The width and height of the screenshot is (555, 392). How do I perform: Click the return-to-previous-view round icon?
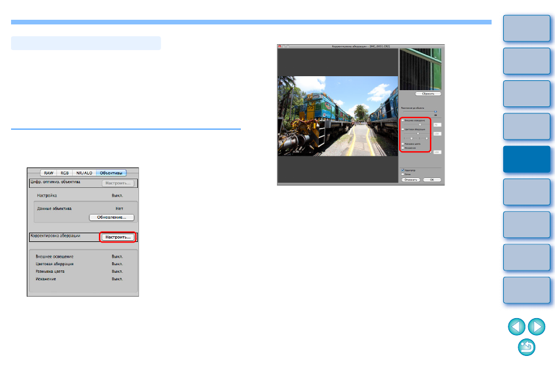(x=526, y=347)
